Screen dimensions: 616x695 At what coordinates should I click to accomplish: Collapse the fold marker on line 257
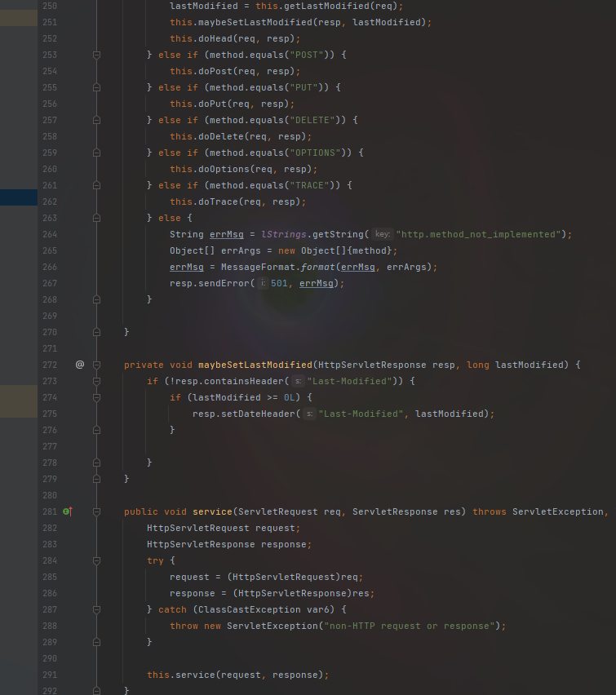[96, 120]
